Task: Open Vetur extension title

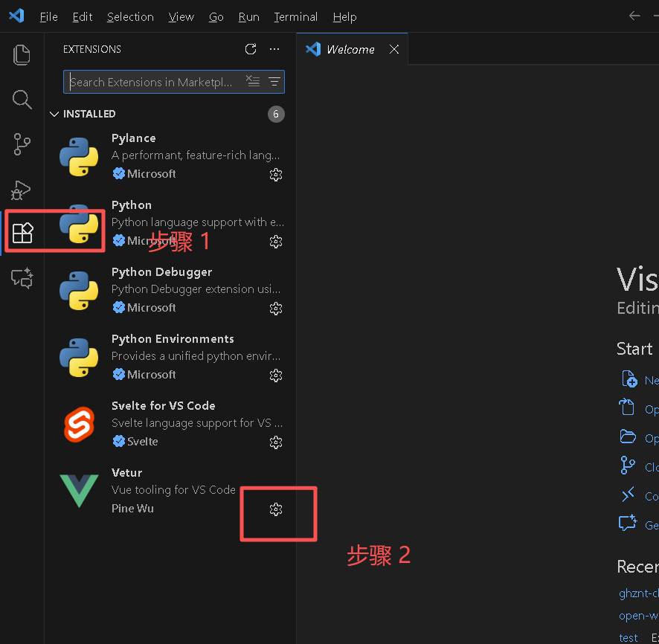Action: point(127,473)
